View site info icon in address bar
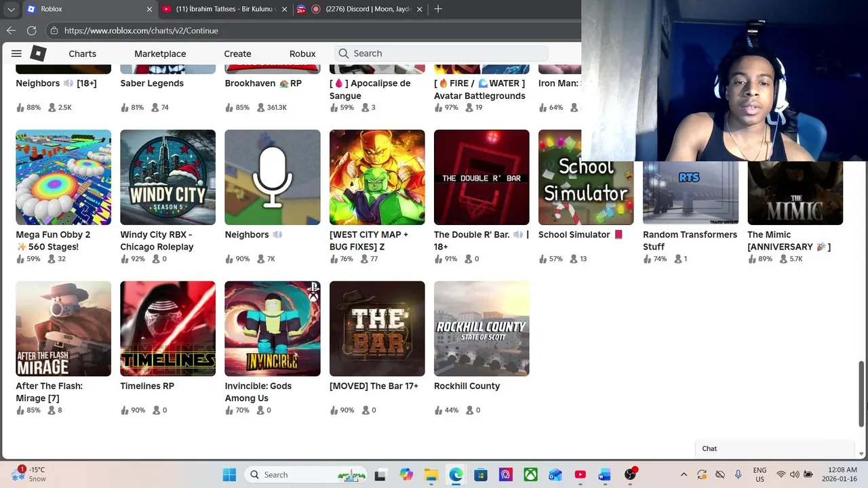Screen dimensions: 868x488 (x=54, y=30)
